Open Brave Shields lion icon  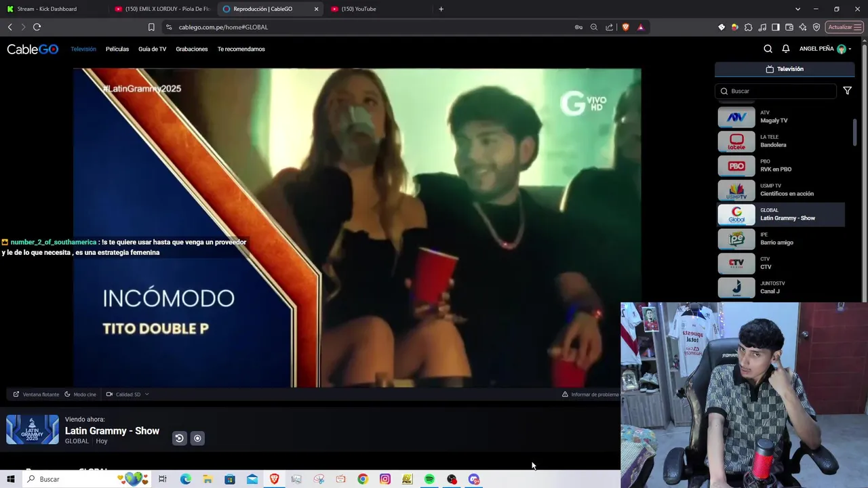click(x=625, y=27)
